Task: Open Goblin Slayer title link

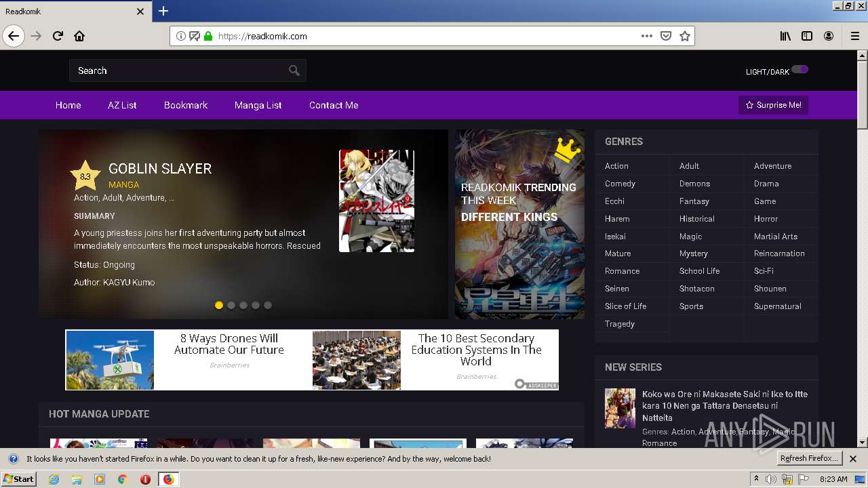Action: coord(160,169)
